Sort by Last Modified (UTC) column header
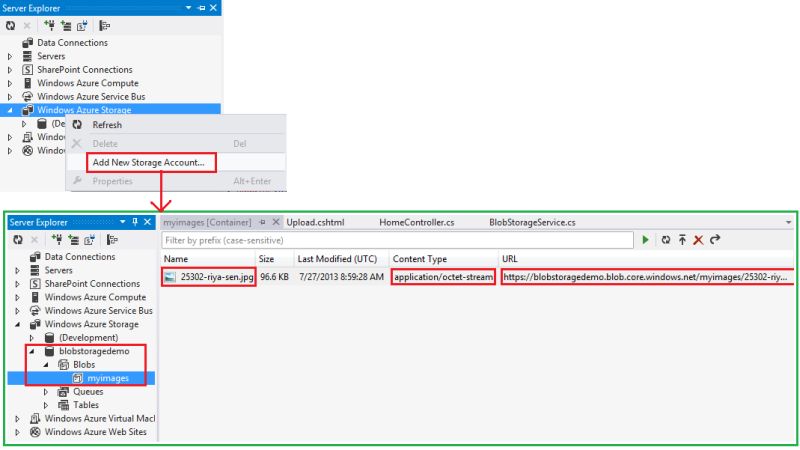The width and height of the screenshot is (800, 450). [x=341, y=259]
